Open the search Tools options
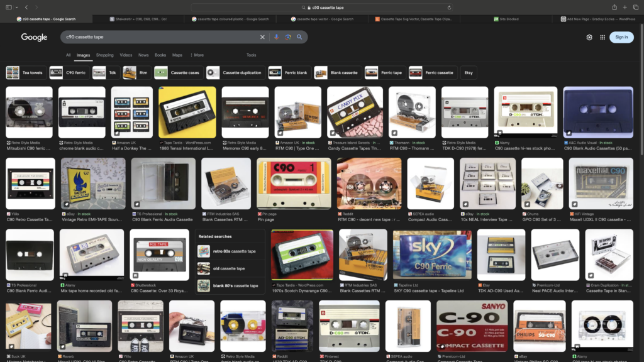 [252, 55]
